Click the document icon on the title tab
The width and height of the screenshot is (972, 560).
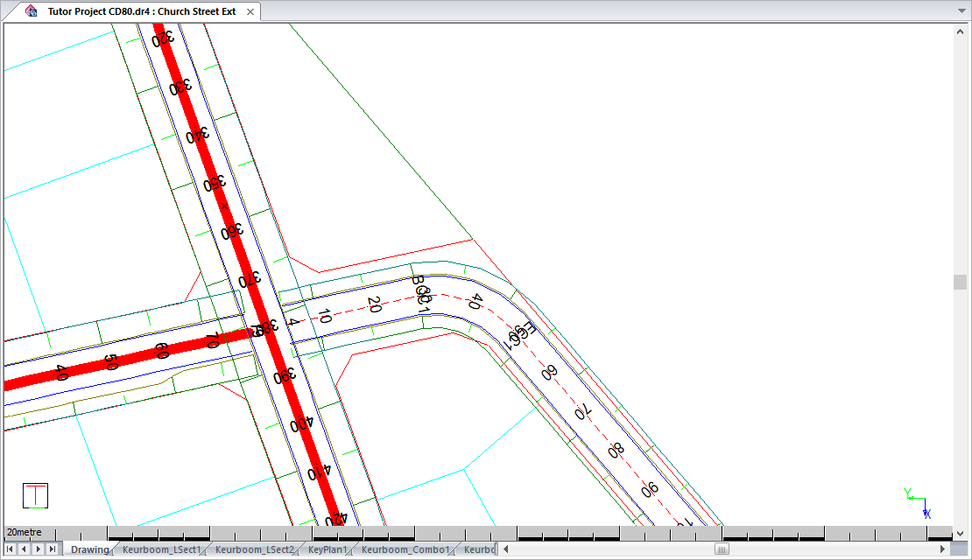32,11
